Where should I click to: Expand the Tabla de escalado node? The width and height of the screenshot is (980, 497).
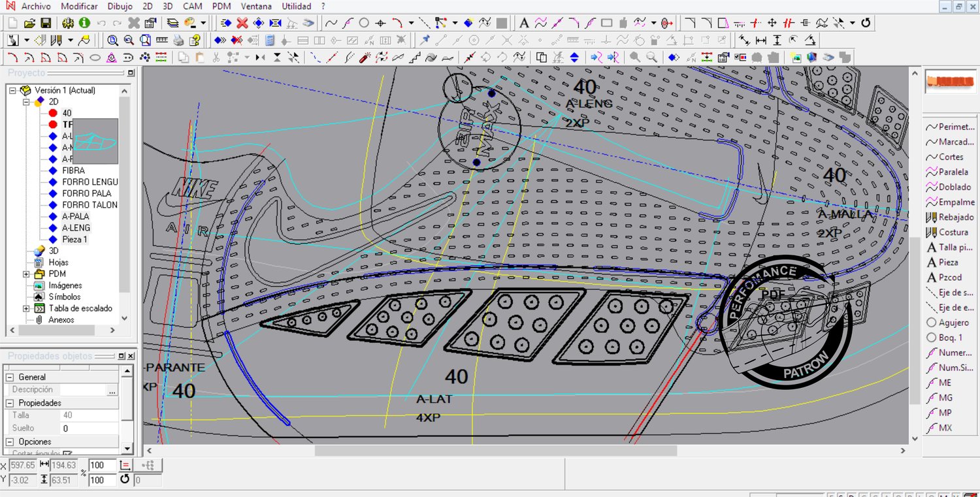tap(27, 308)
